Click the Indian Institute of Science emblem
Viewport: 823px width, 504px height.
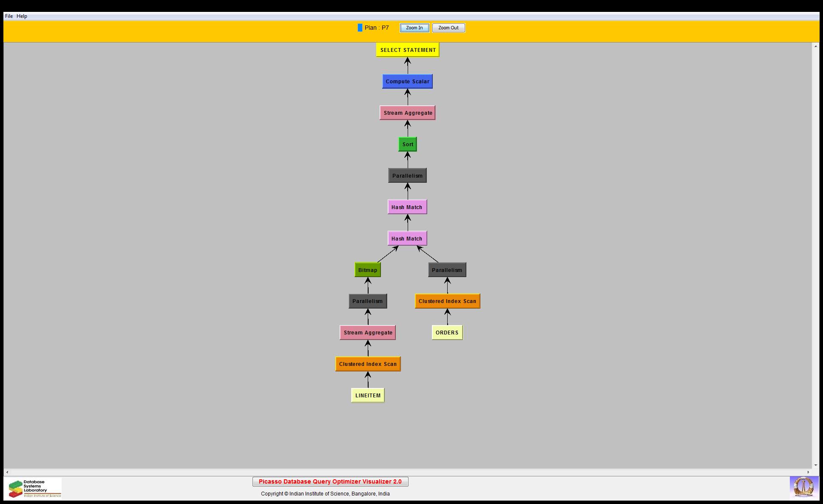(x=803, y=487)
